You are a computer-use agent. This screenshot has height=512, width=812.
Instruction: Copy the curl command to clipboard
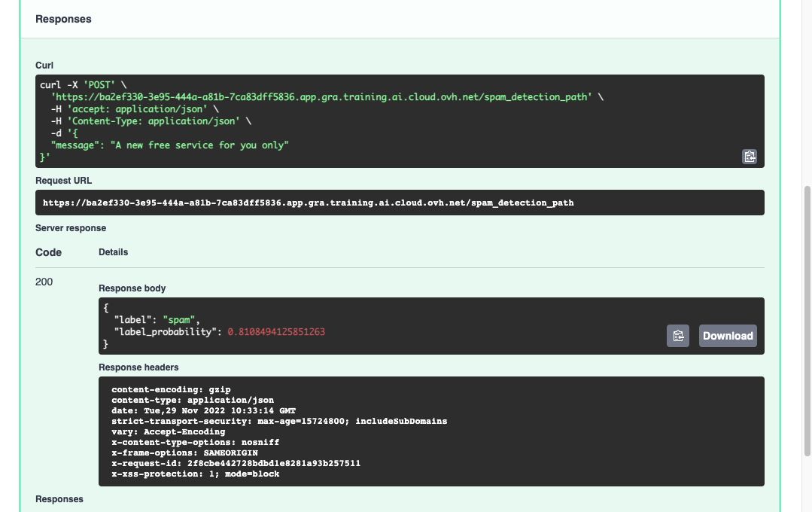[749, 157]
